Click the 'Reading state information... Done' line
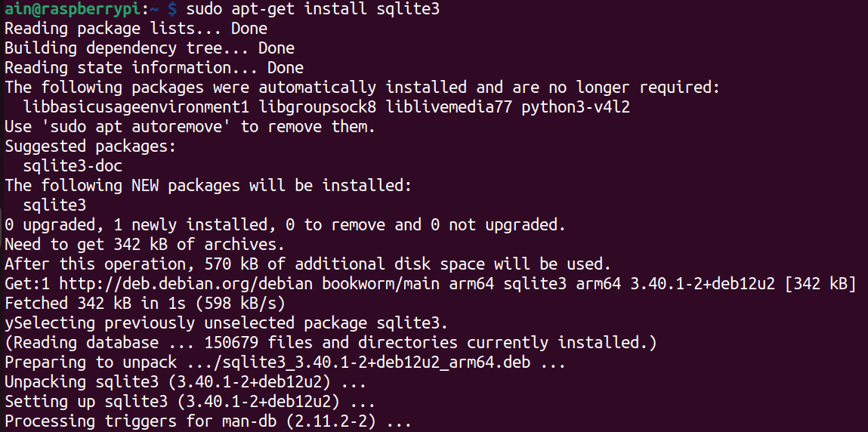 pyautogui.click(x=154, y=68)
